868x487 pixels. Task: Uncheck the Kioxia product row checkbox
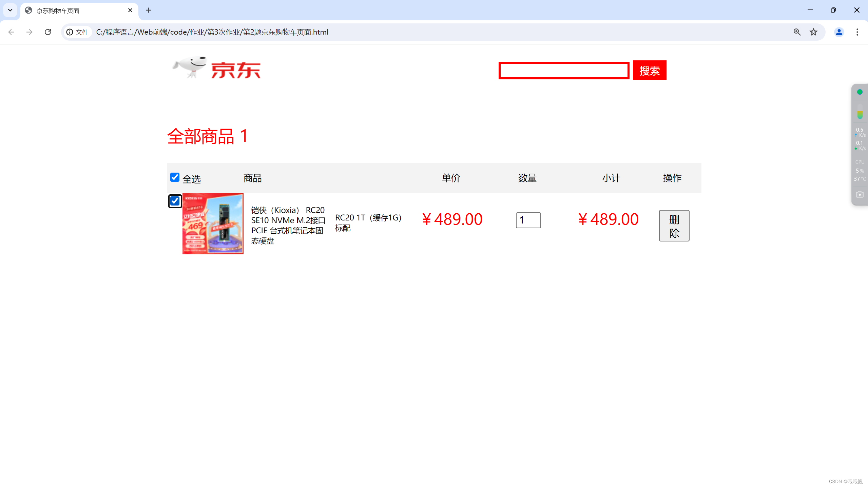175,201
